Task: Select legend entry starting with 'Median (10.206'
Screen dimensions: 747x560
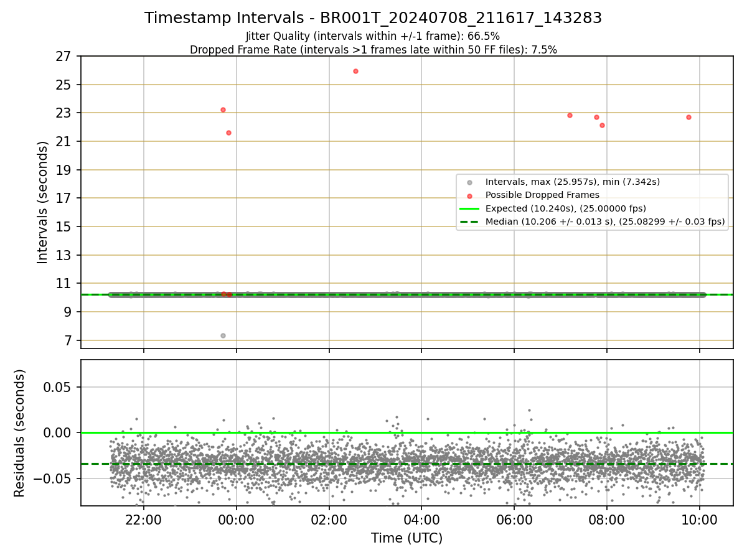Action: [x=605, y=222]
